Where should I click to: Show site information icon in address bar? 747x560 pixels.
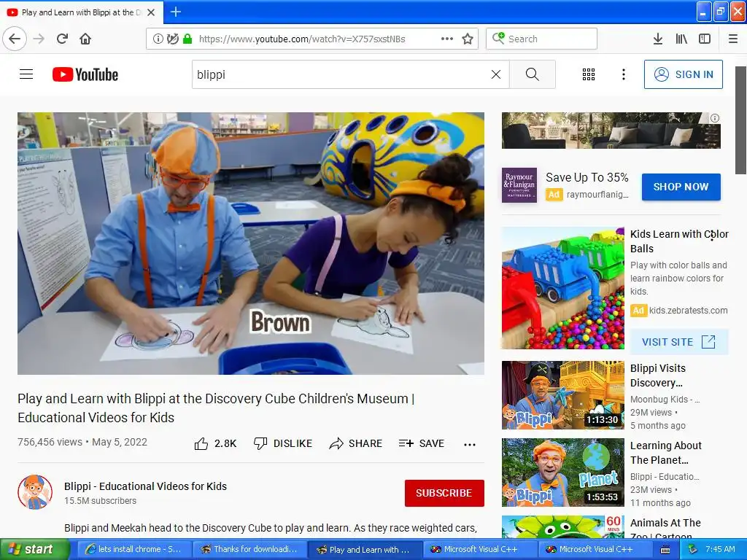point(158,39)
